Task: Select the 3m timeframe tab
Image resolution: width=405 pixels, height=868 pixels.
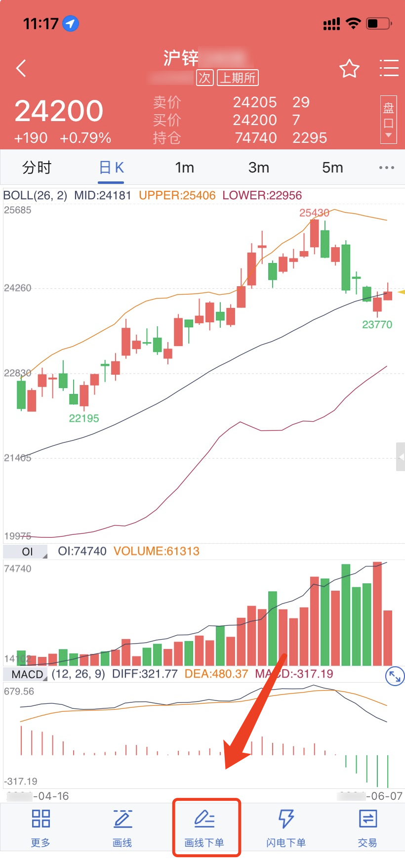Action: tap(259, 168)
